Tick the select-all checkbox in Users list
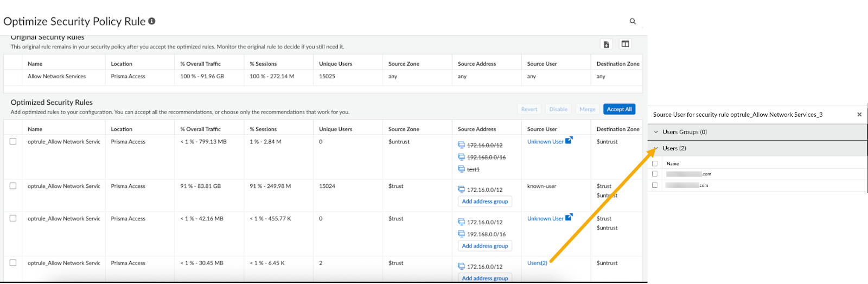 point(655,163)
